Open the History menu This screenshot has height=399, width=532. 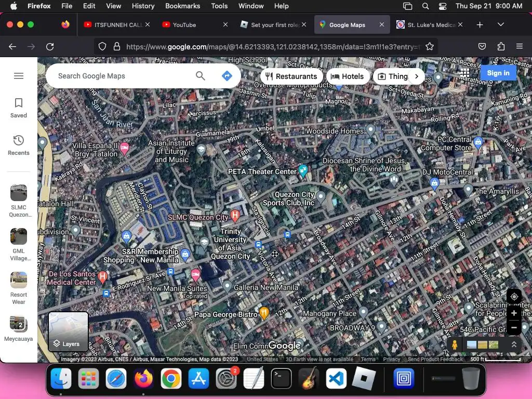tap(143, 6)
